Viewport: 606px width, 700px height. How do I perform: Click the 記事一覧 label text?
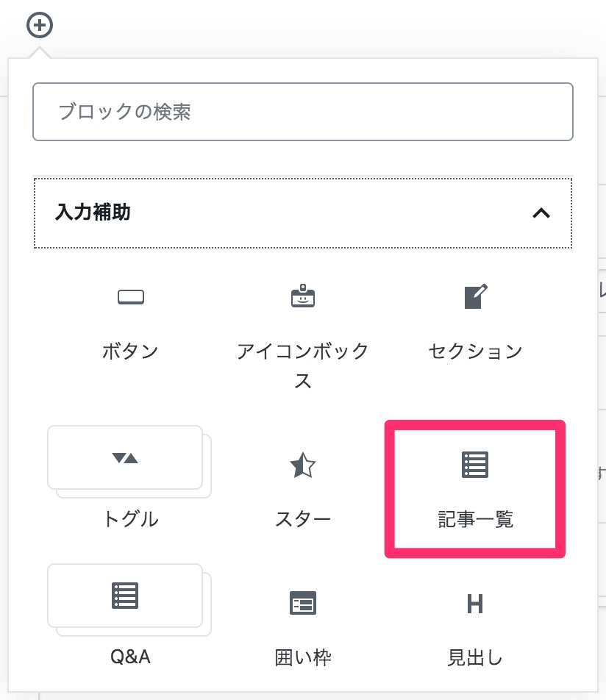click(x=476, y=519)
